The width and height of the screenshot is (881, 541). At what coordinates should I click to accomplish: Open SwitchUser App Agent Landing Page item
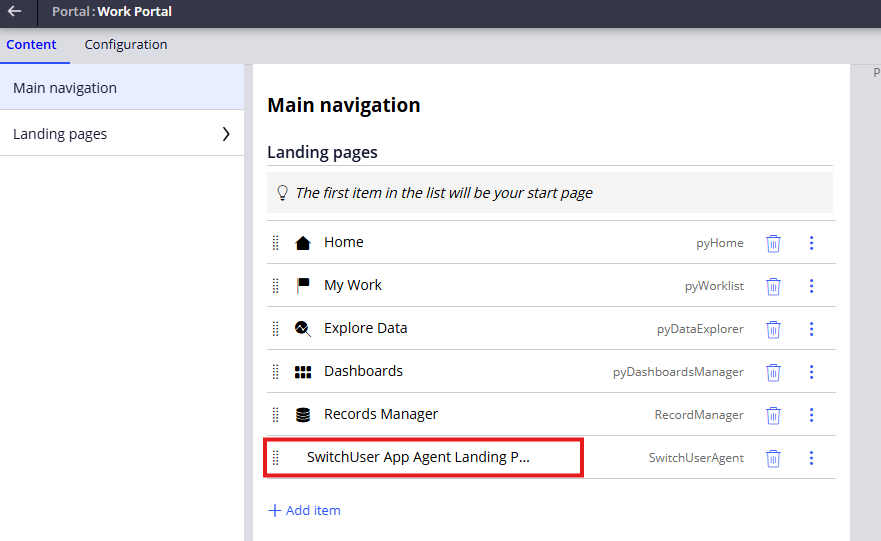pyautogui.click(x=418, y=457)
